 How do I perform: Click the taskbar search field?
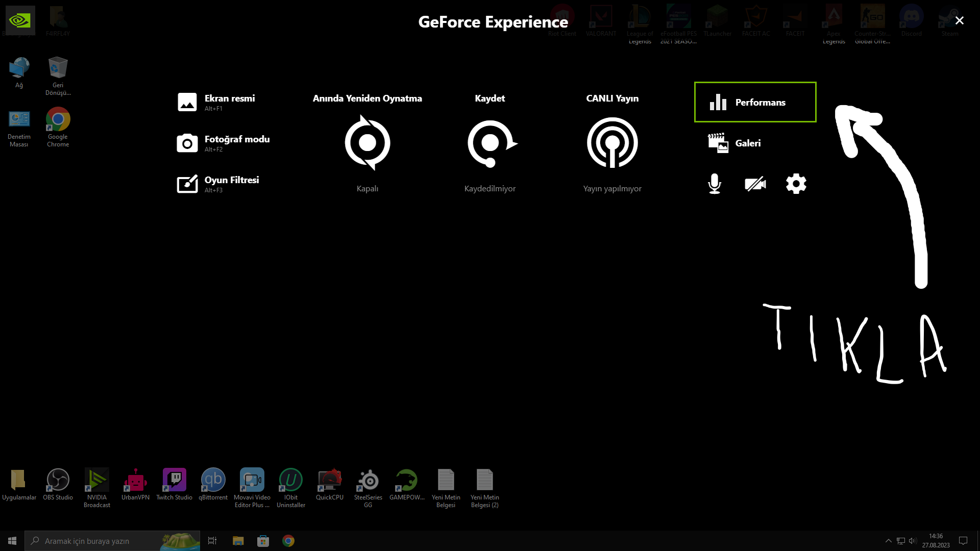102,541
